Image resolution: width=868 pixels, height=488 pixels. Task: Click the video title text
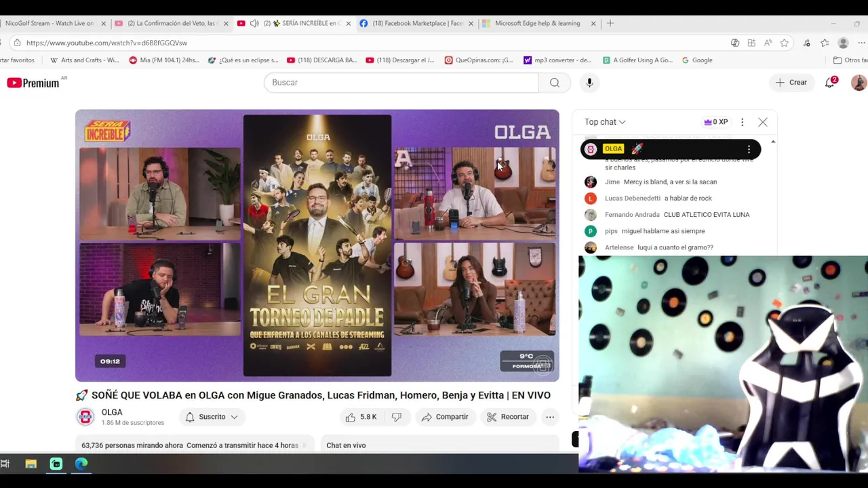click(313, 395)
